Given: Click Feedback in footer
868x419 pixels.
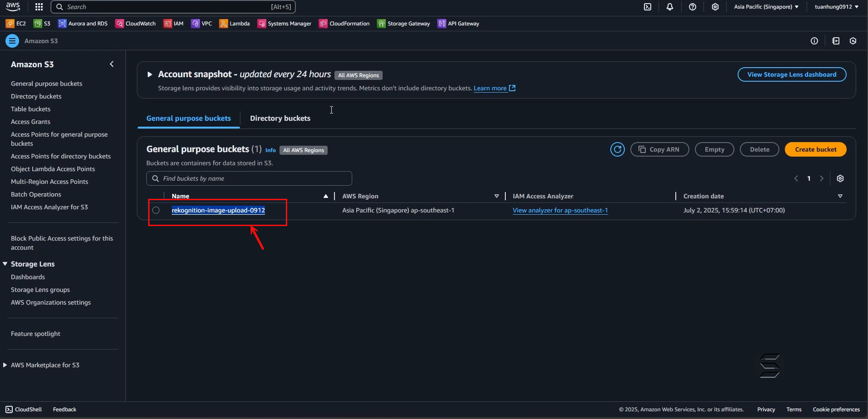Looking at the screenshot, I should (x=65, y=409).
